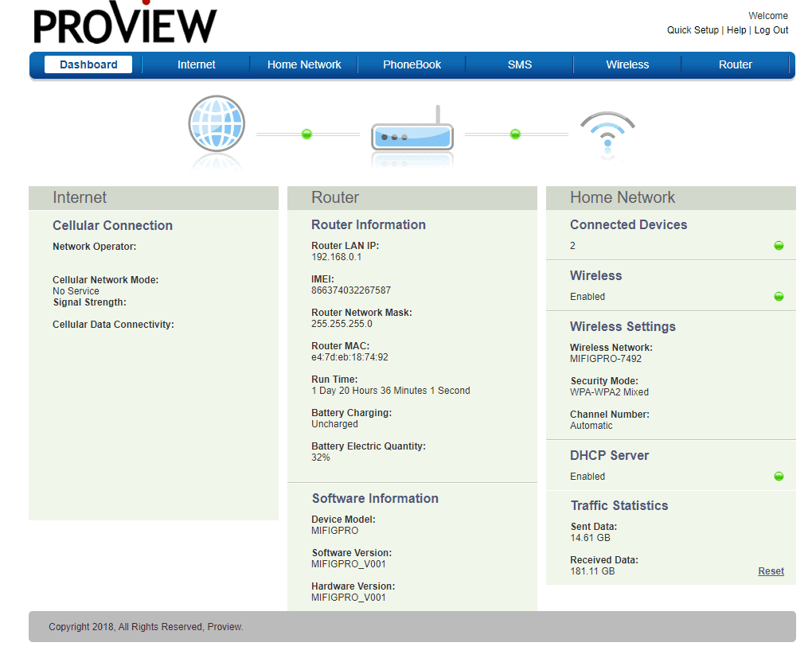
Task: Click green status dot between globe and router
Action: (307, 134)
